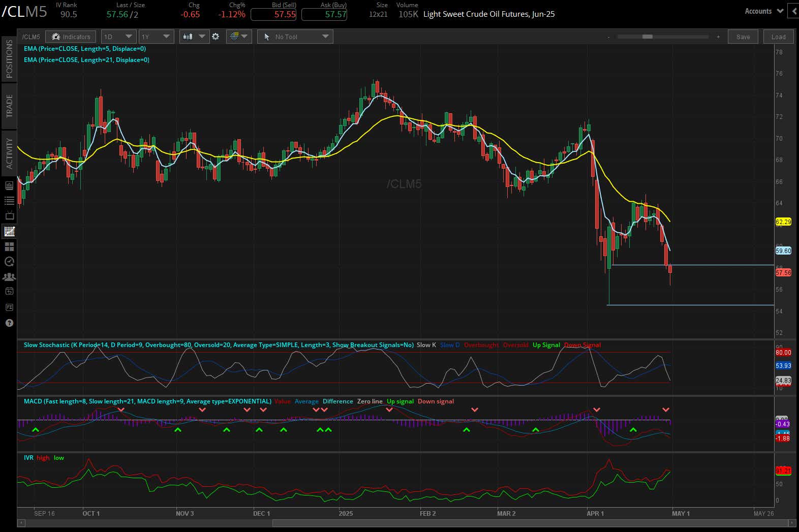Screen dimensions: 799x532
Task: Click the Up Signal legend in stochastic panel
Action: (x=546, y=345)
